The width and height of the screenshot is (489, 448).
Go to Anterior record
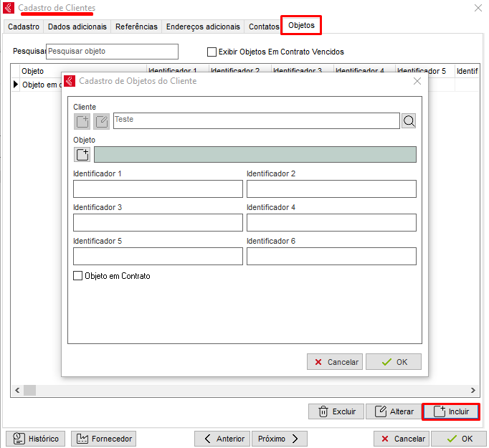click(x=223, y=439)
